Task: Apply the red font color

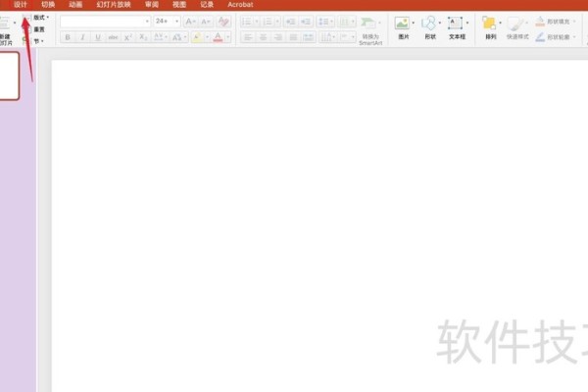Action: (218, 37)
